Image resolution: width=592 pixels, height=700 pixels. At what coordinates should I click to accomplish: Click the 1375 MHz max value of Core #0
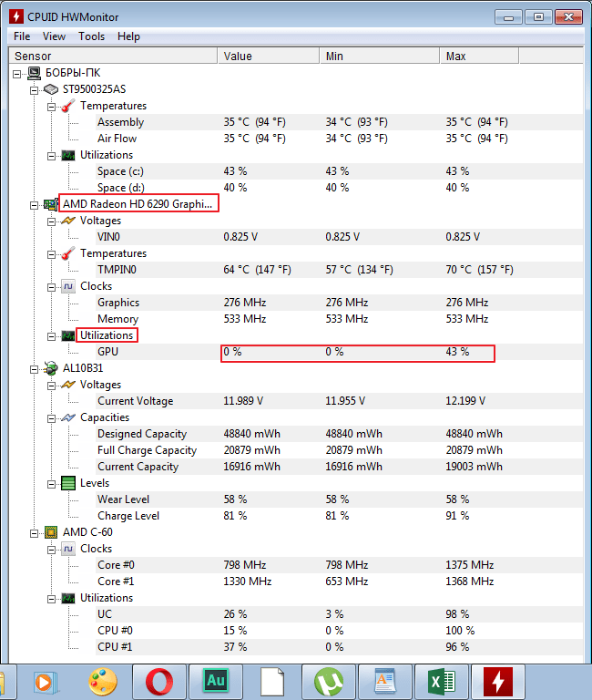[470, 565]
